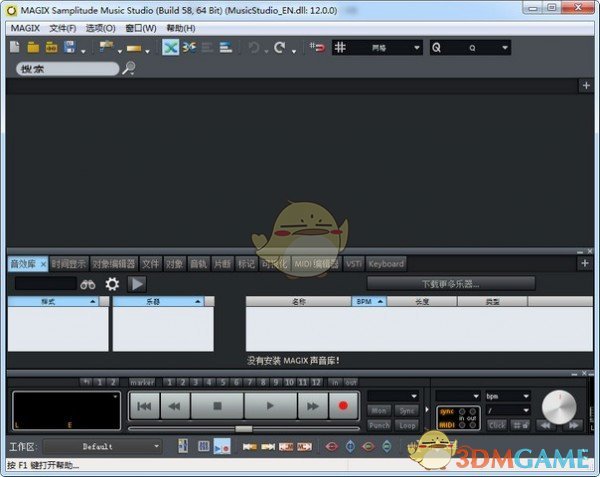Toggle the Sync button
The width and height of the screenshot is (600, 477).
click(x=407, y=411)
